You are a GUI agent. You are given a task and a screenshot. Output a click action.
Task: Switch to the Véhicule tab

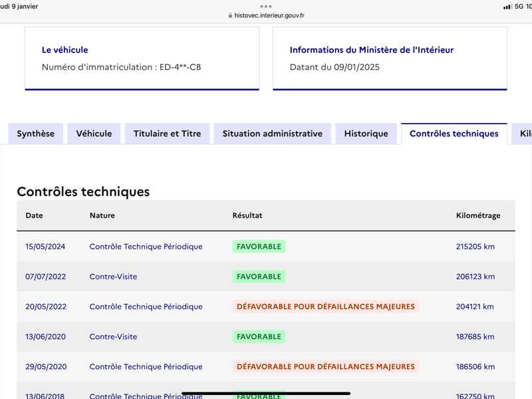pos(94,134)
